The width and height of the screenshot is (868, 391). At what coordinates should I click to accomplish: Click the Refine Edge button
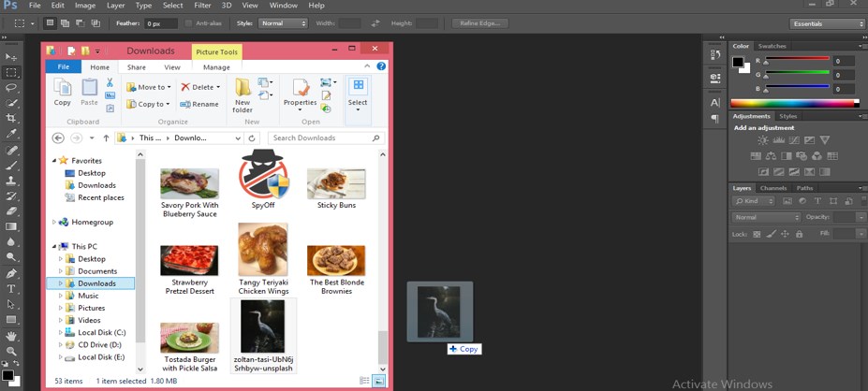click(480, 23)
